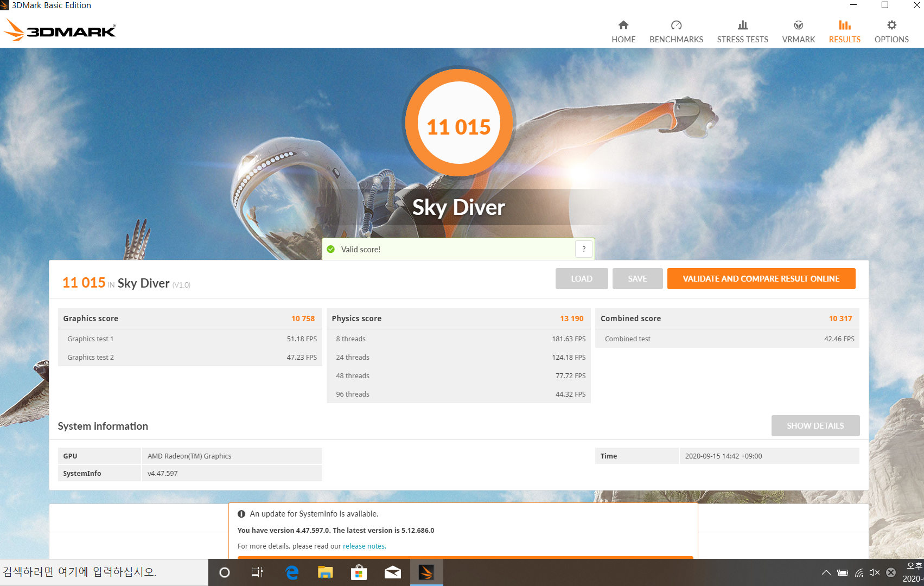Click the green valid score checkmark
The width and height of the screenshot is (924, 586).
(331, 249)
